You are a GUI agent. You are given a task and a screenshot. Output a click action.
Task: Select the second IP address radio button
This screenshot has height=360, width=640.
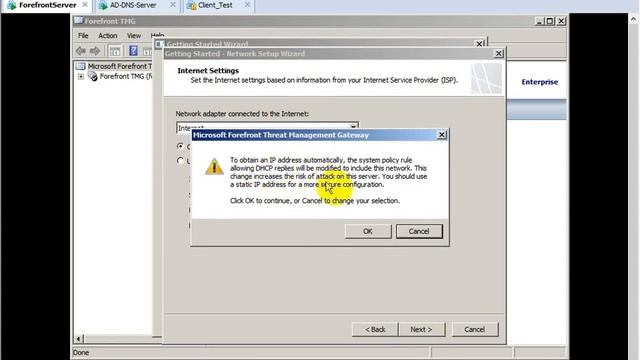click(x=180, y=160)
